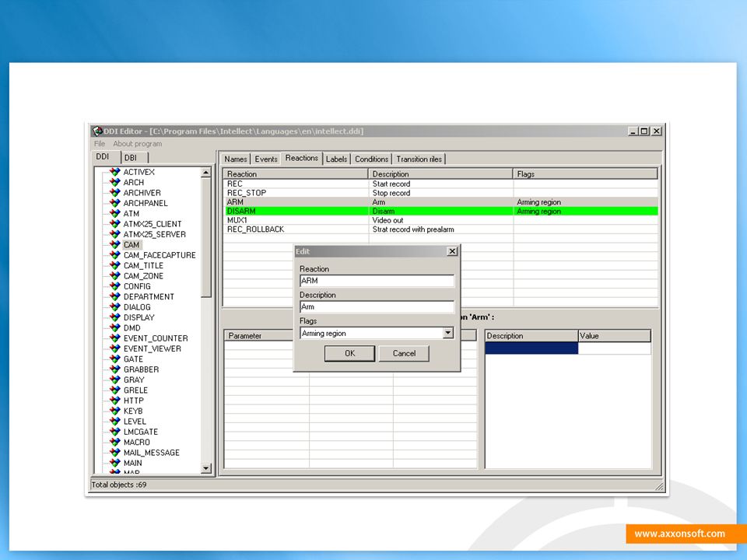Select the MUX1 reaction row

[440, 220]
